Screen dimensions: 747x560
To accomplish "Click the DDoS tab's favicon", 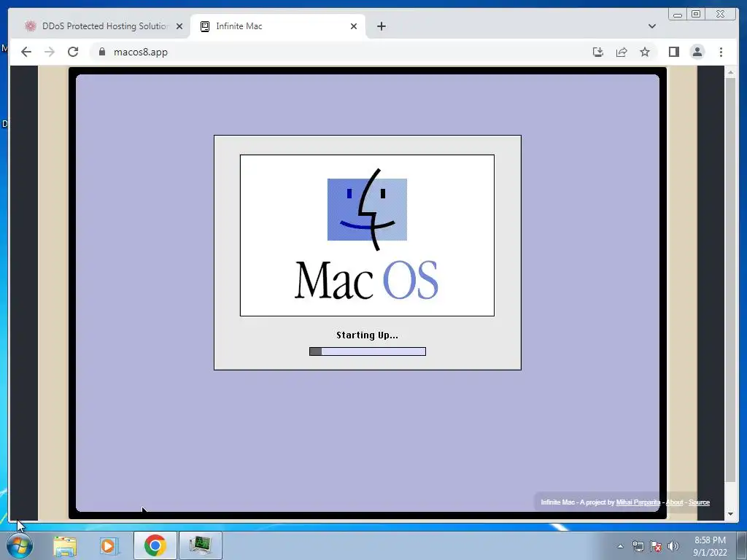I will pyautogui.click(x=31, y=26).
